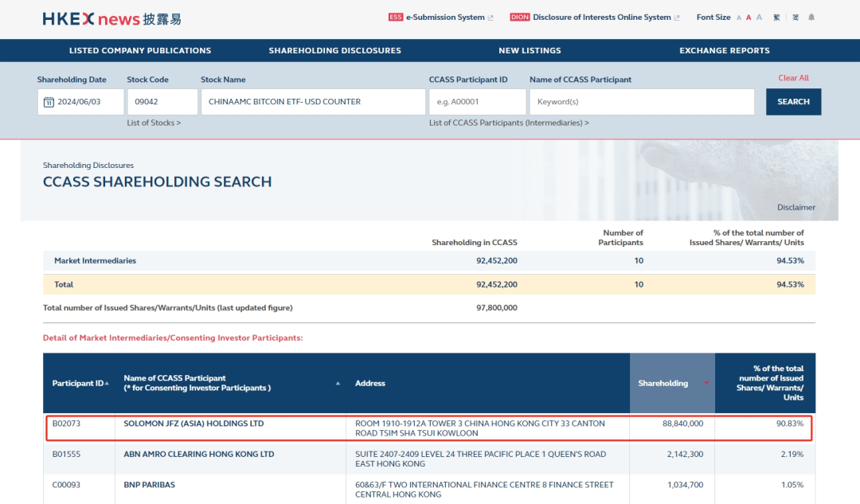
Task: Open Disclosure of Interests Online System link
Action: click(x=595, y=17)
